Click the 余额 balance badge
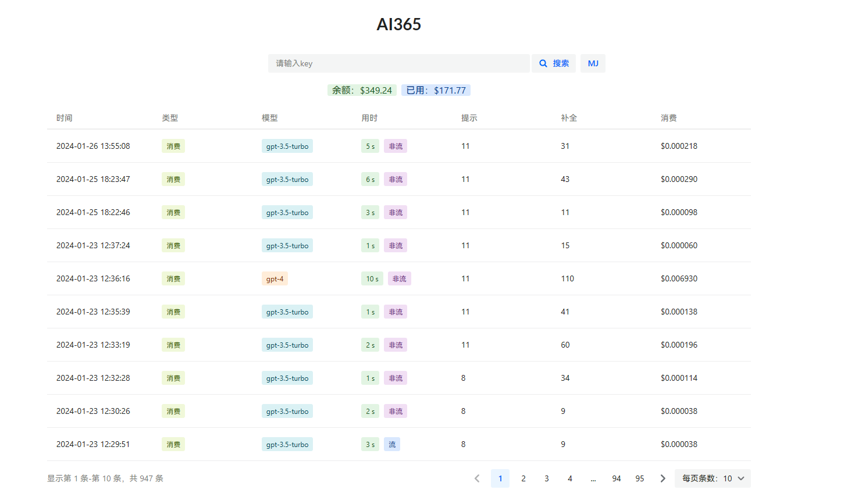 click(362, 90)
